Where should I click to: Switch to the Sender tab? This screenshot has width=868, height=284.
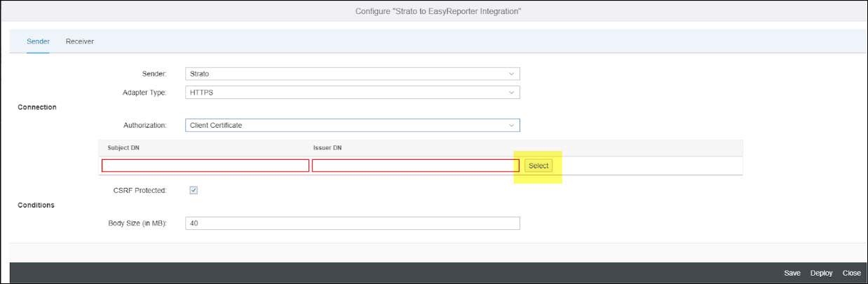38,41
